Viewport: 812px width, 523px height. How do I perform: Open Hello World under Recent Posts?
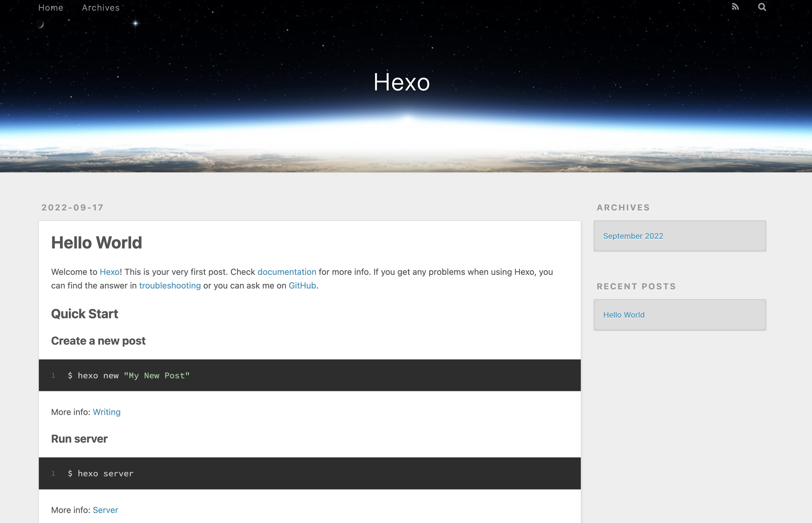click(624, 315)
